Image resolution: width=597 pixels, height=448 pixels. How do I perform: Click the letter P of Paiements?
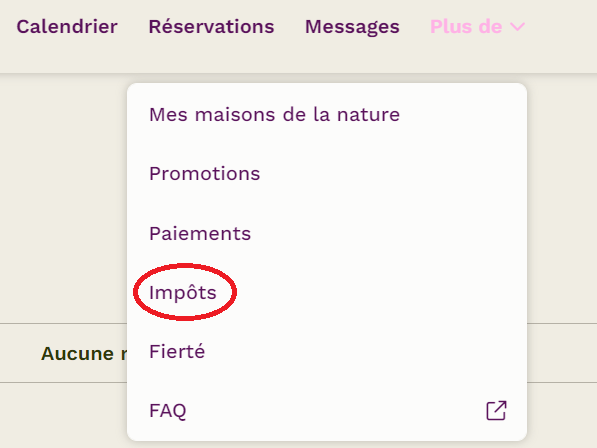pos(155,233)
